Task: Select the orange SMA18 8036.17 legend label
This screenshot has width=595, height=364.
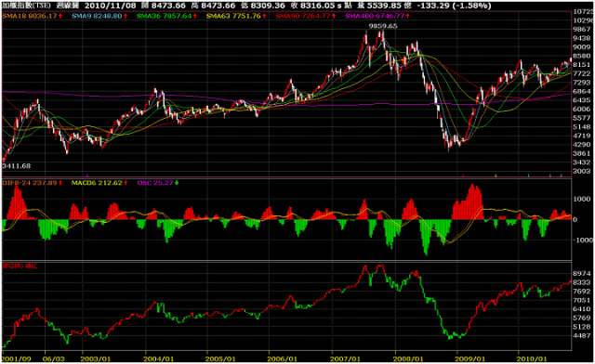Action: point(30,16)
